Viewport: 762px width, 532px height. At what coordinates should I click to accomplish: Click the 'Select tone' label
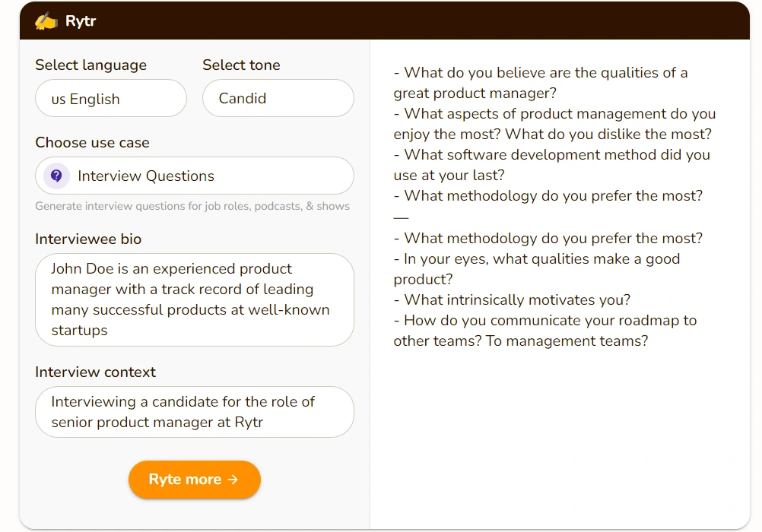(x=241, y=65)
